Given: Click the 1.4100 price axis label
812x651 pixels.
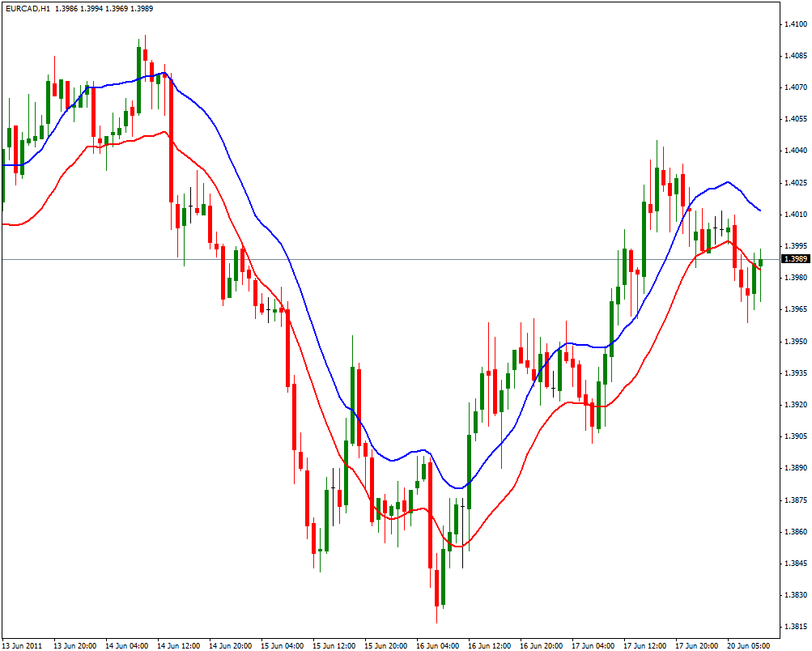Looking at the screenshot, I should pos(796,23).
